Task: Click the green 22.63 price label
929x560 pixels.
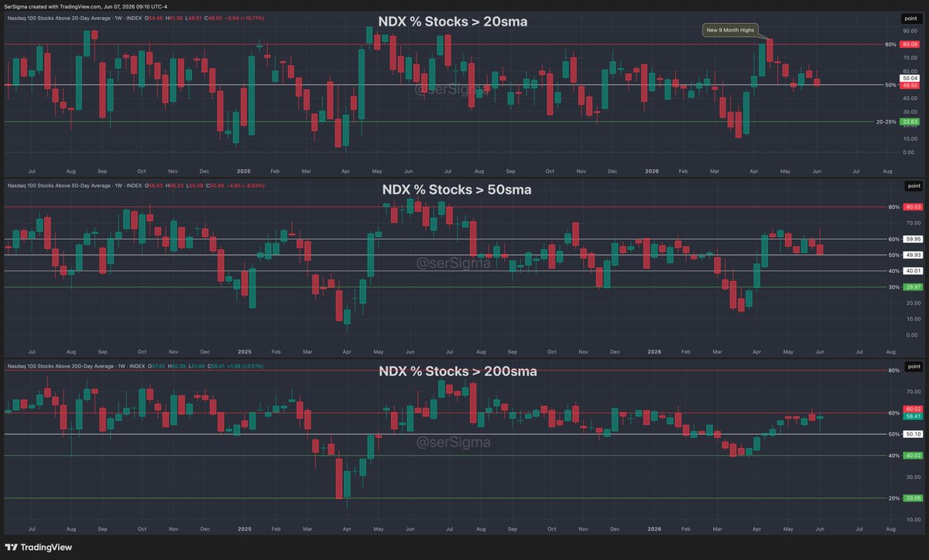Action: (x=910, y=121)
